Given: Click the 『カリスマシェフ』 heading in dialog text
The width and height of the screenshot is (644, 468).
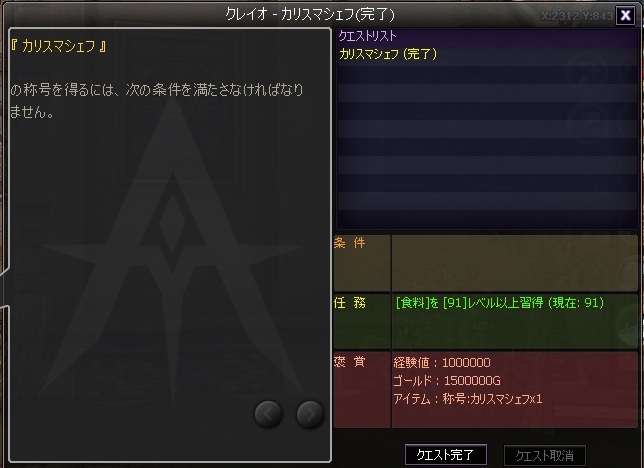Looking at the screenshot, I should (58, 46).
